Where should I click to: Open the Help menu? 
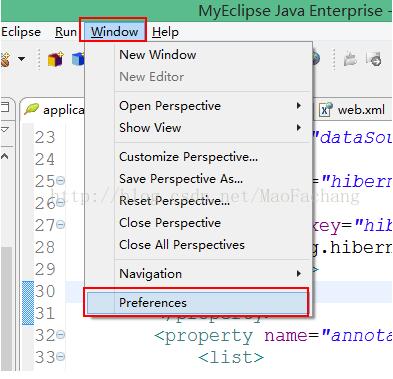[x=165, y=32]
